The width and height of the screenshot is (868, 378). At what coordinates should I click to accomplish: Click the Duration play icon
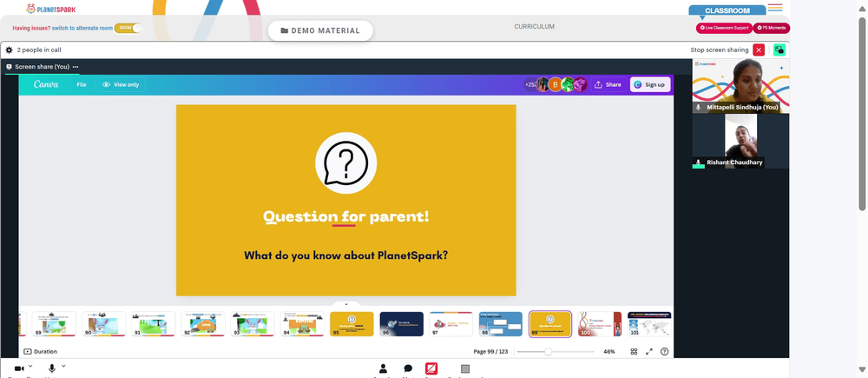[x=28, y=351]
